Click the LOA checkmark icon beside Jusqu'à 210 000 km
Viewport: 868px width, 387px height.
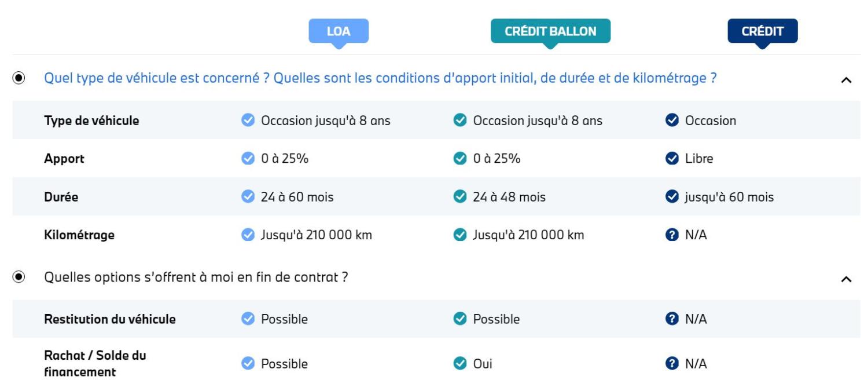(248, 235)
